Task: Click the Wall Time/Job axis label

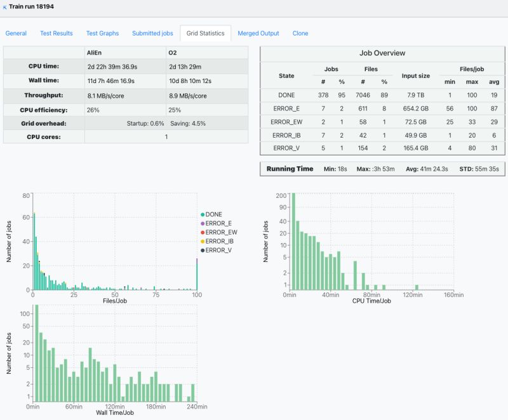Action: pos(115,412)
